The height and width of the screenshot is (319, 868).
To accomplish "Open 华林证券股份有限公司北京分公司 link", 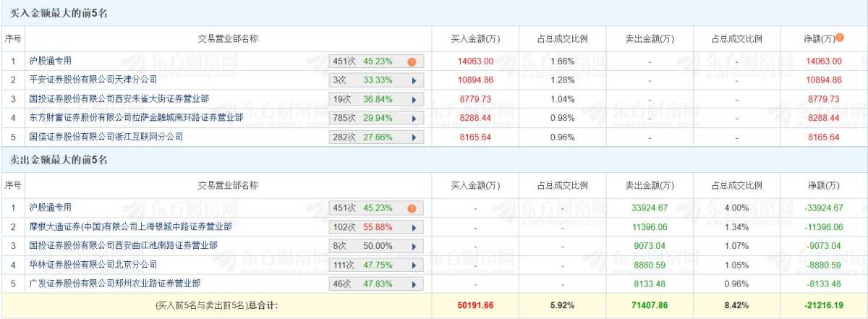I will 93,264.
